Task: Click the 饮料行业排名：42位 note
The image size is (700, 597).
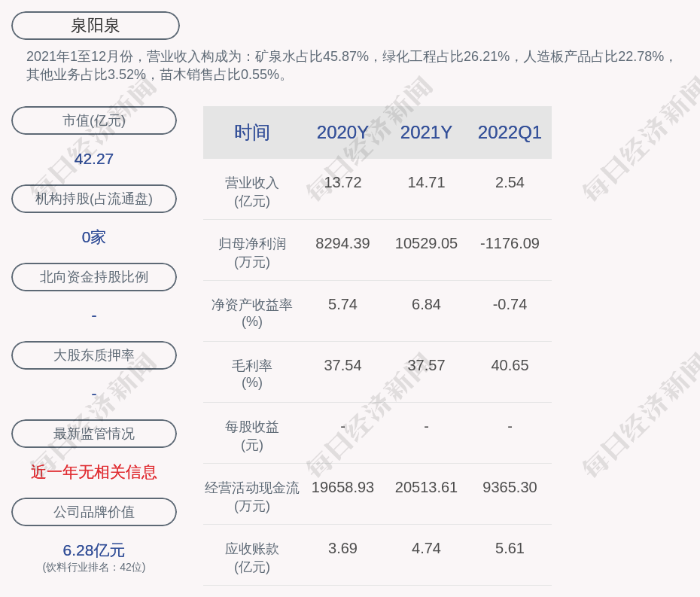Action: coord(94,567)
